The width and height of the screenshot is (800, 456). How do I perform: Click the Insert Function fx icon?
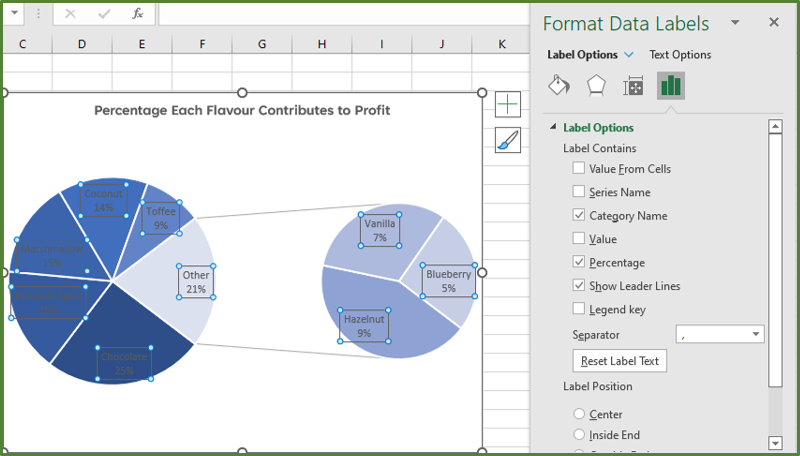coord(138,14)
